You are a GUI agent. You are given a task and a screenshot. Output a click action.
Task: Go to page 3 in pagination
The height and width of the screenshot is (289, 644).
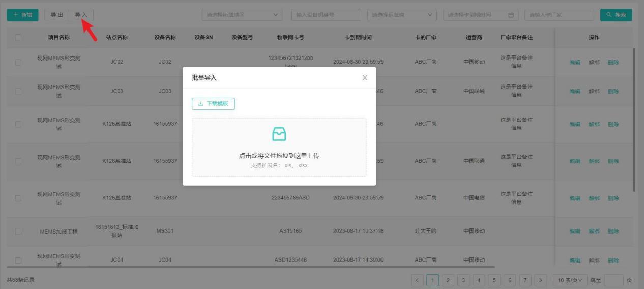tap(463, 280)
